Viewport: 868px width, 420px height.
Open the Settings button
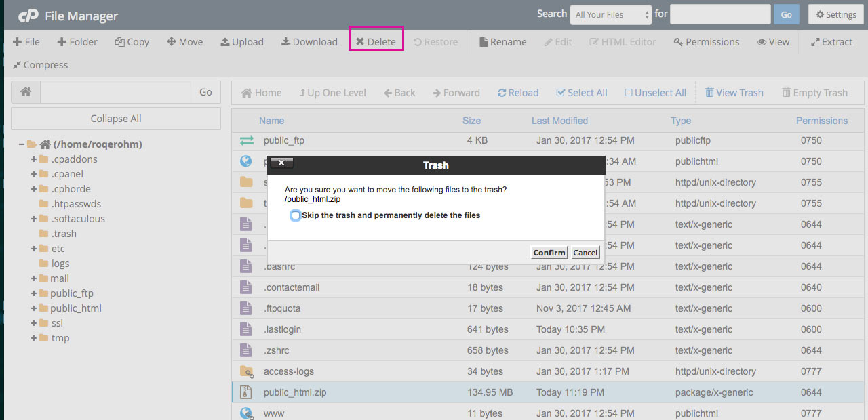click(x=835, y=14)
